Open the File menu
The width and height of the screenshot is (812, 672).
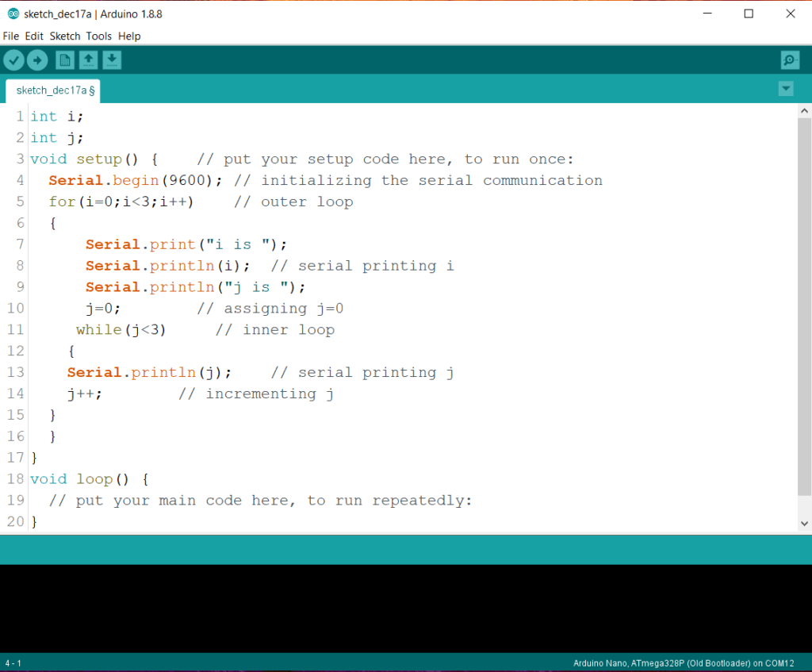click(11, 36)
